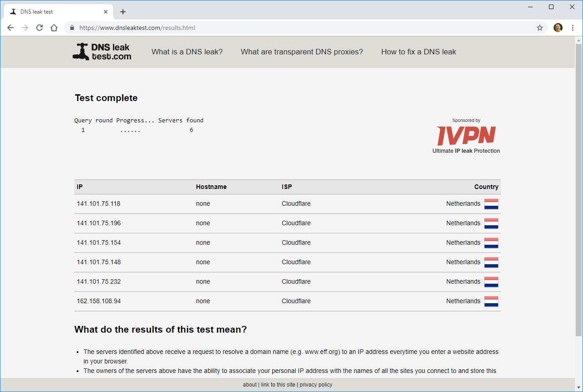Screen dimensions: 583x392
Task: Open the privacy policy link
Action: point(316,385)
